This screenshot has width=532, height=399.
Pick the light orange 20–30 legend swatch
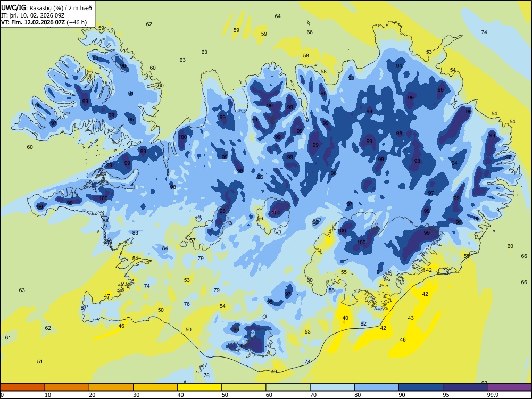coord(111,387)
